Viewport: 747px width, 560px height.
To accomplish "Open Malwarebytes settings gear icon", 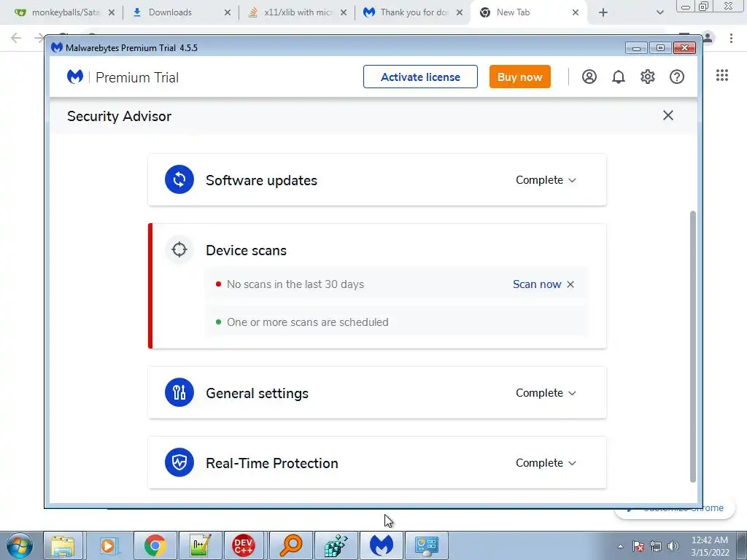I will (x=648, y=77).
